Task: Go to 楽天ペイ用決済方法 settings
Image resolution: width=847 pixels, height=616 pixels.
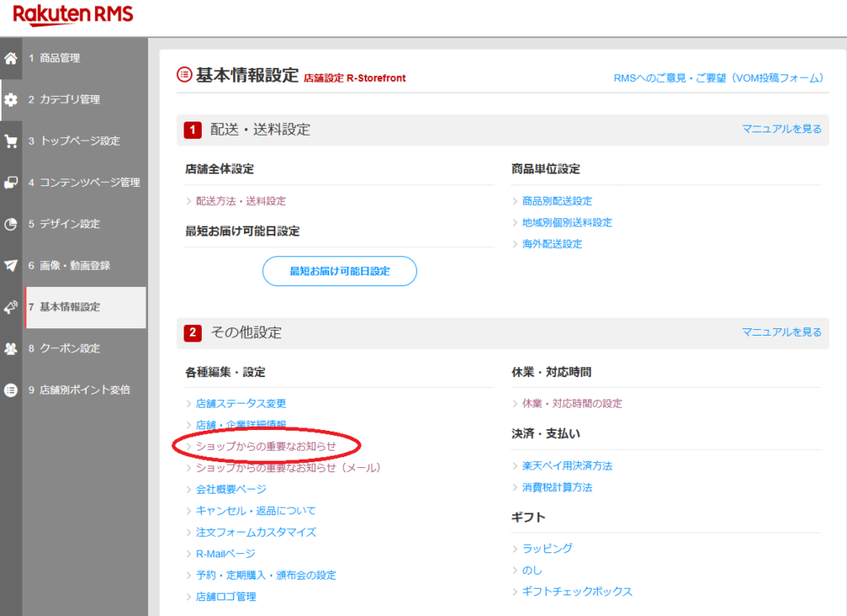Action: point(567,466)
